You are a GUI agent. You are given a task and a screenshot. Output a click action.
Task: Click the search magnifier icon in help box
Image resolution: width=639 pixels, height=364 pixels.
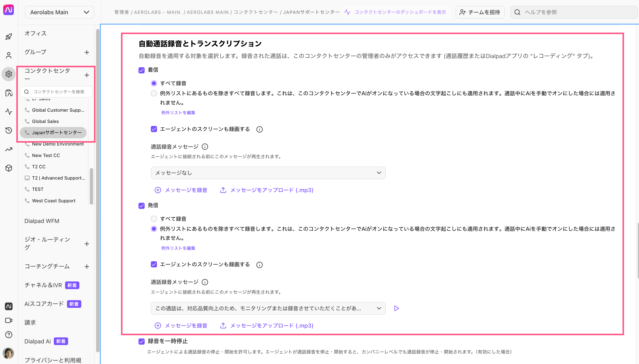tap(517, 12)
